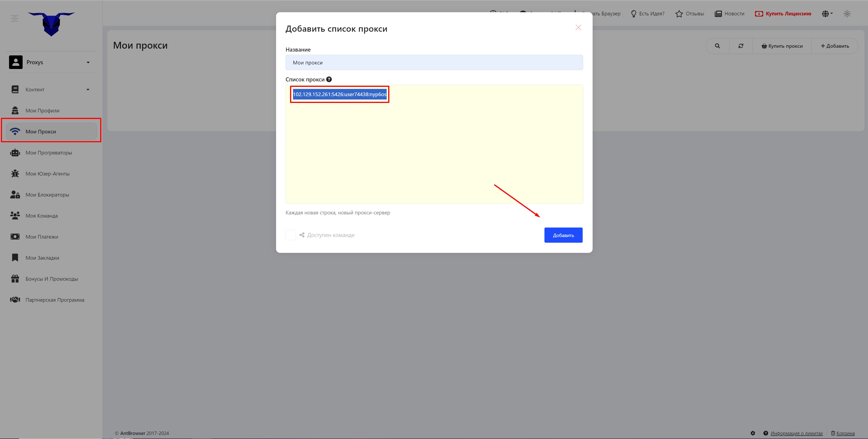Viewport: 868px width, 439px height.
Task: Click the user-lock icon beside Мои Блокираторы
Action: click(x=15, y=195)
